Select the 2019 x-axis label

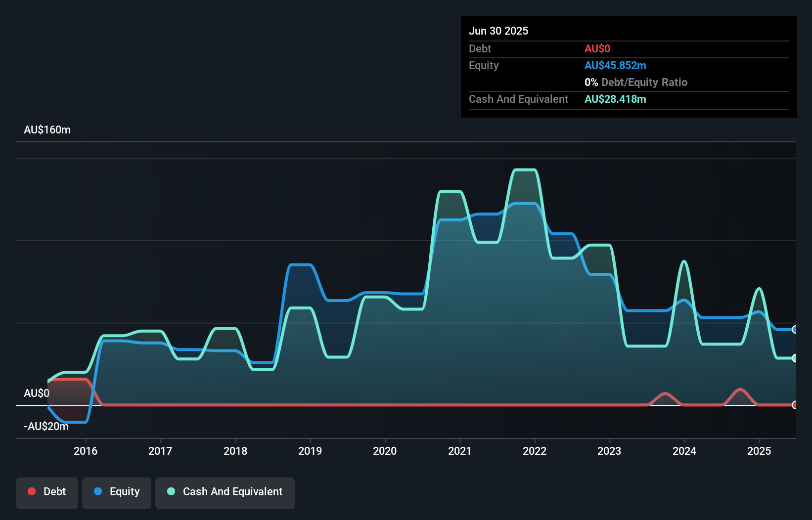tap(310, 451)
